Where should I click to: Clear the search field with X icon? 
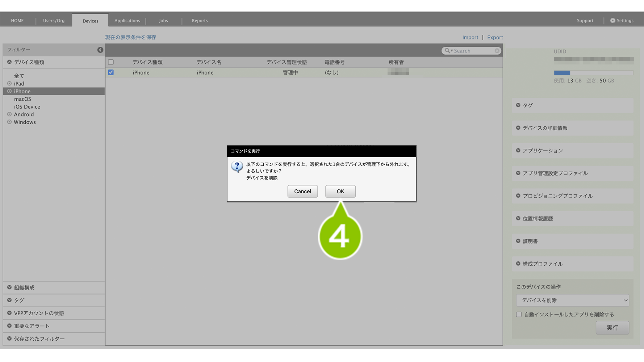tap(497, 51)
